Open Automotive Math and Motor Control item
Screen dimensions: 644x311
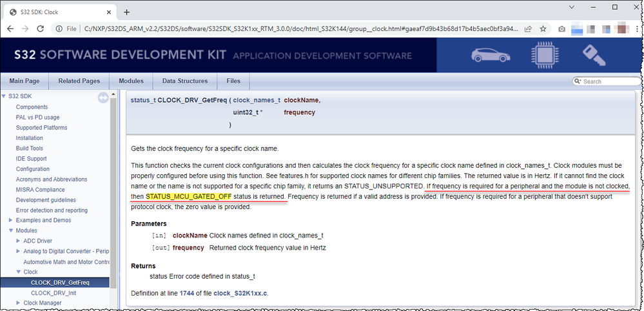click(66, 262)
